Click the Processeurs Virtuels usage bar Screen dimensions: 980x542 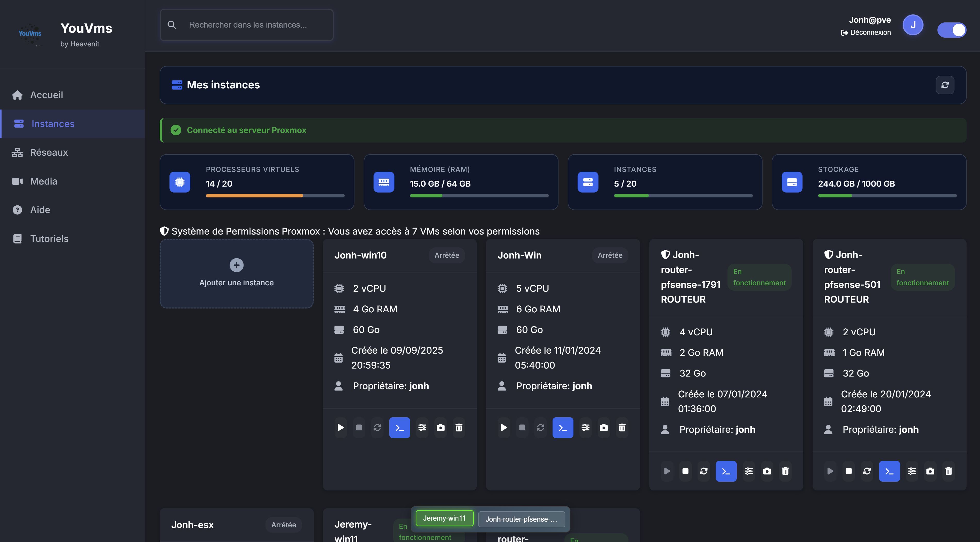(275, 196)
